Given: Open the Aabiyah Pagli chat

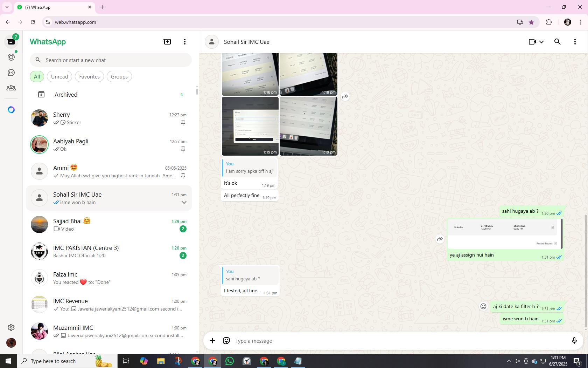Looking at the screenshot, I should pos(109,145).
